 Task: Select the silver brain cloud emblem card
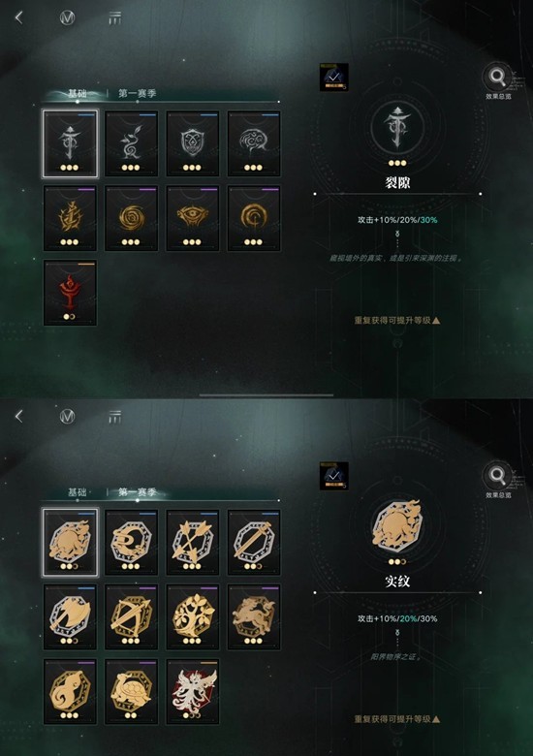click(x=254, y=143)
